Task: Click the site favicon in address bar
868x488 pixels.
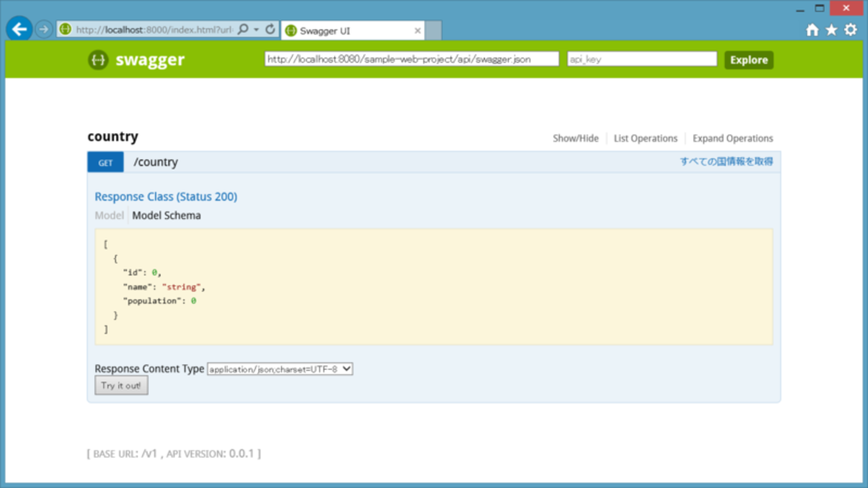Action: point(65,29)
